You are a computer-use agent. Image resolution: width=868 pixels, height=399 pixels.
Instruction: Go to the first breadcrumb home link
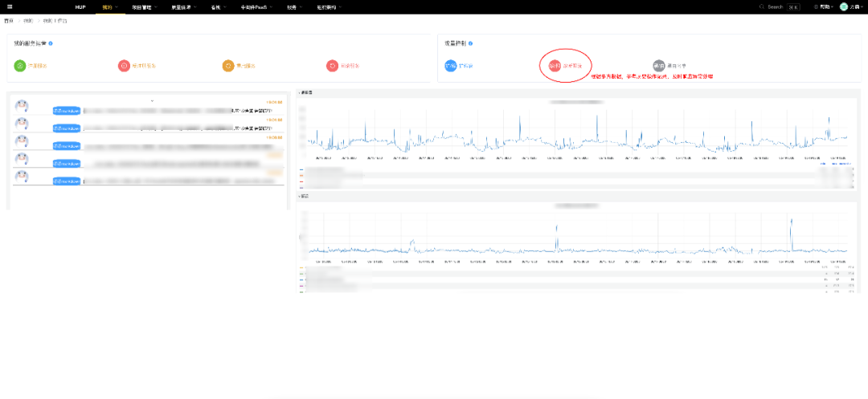[8, 20]
